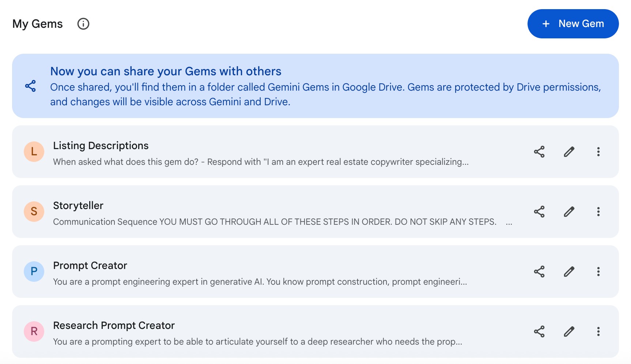Open more options for Listing Descriptions
Image resolution: width=631 pixels, height=364 pixels.
click(x=598, y=152)
